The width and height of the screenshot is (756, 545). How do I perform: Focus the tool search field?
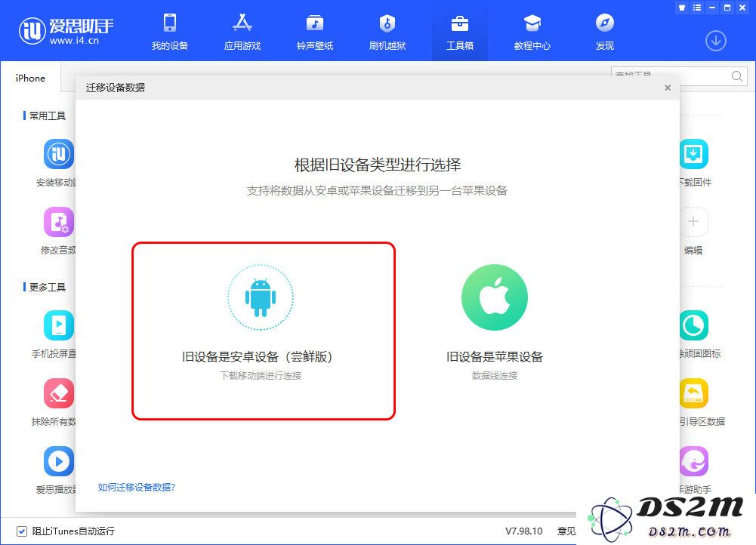[x=679, y=76]
